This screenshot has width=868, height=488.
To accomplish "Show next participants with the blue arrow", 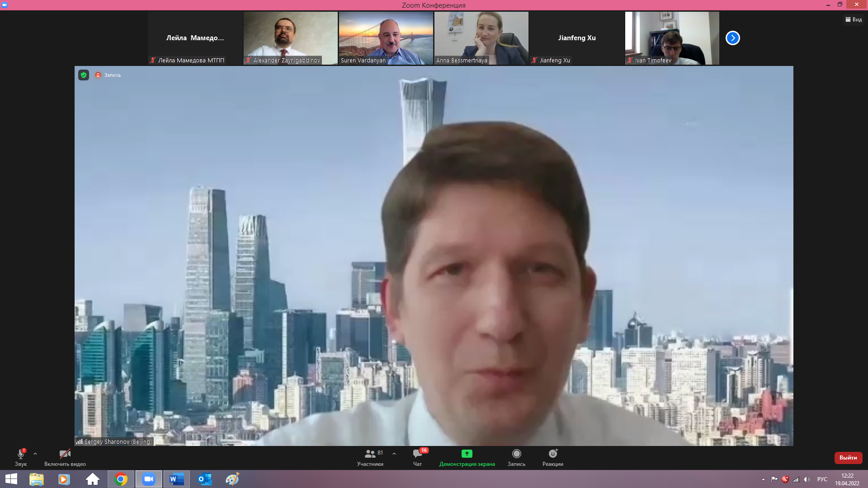I will point(732,38).
